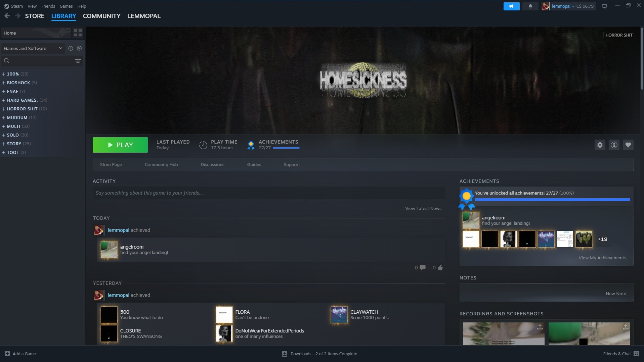Sort library by recent activity clock icon

click(x=71, y=48)
